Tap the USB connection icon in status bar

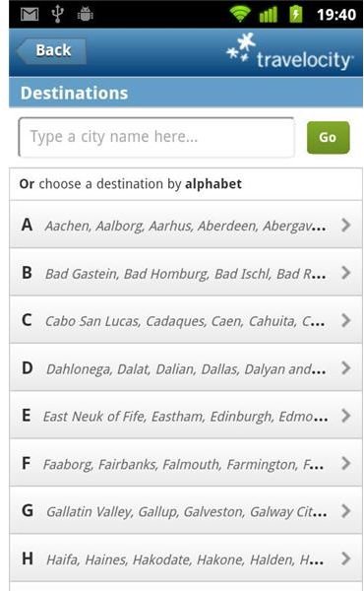[x=57, y=15]
